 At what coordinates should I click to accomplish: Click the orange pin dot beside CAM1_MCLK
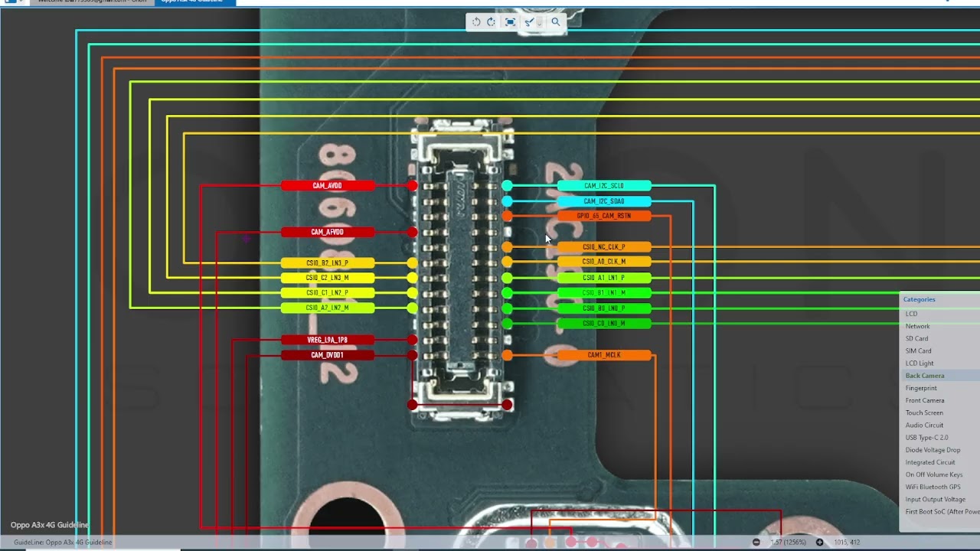tap(507, 355)
